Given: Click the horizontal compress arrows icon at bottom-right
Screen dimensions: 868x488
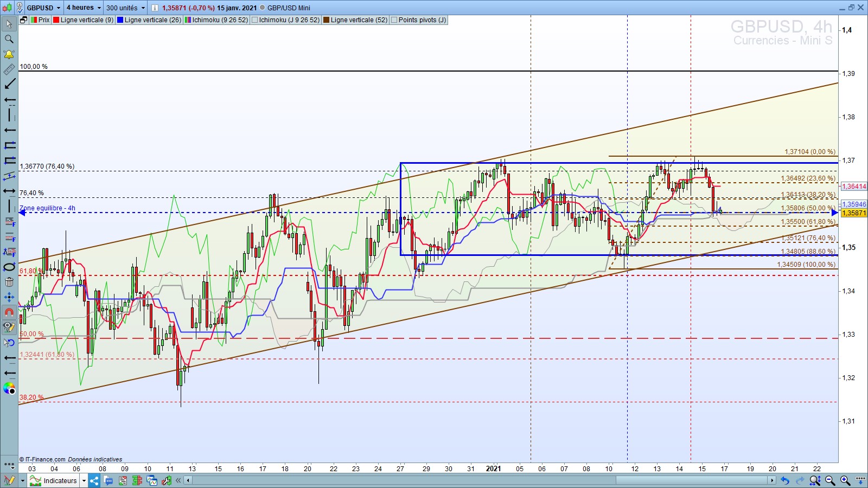Looking at the screenshot, I should (x=860, y=480).
